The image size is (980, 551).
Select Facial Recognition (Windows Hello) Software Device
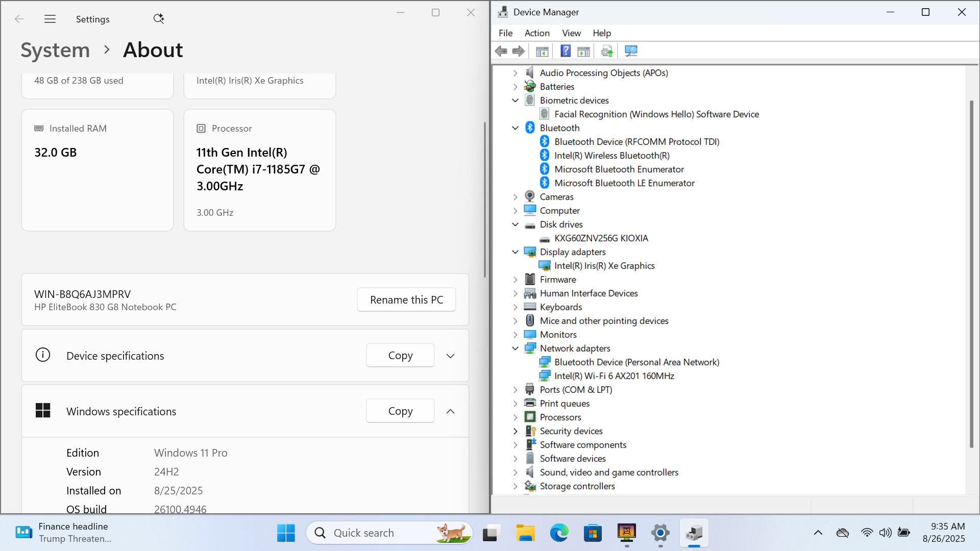click(656, 114)
